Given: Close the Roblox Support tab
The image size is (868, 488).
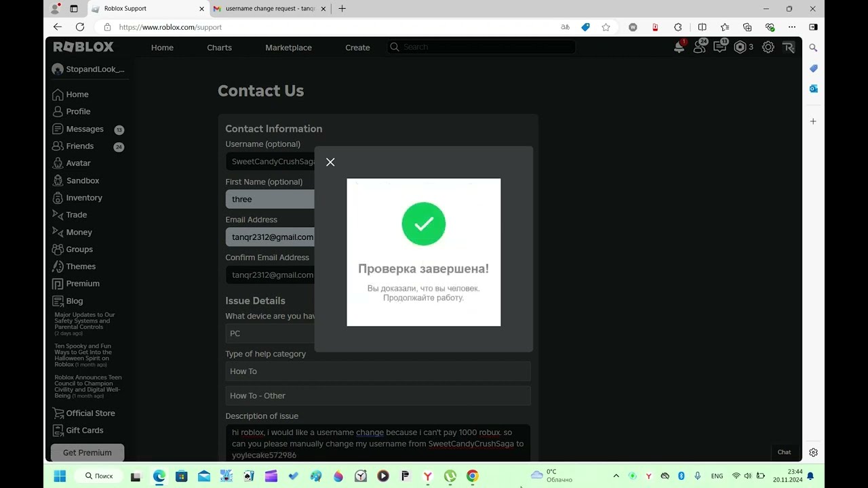Looking at the screenshot, I should (x=201, y=9).
